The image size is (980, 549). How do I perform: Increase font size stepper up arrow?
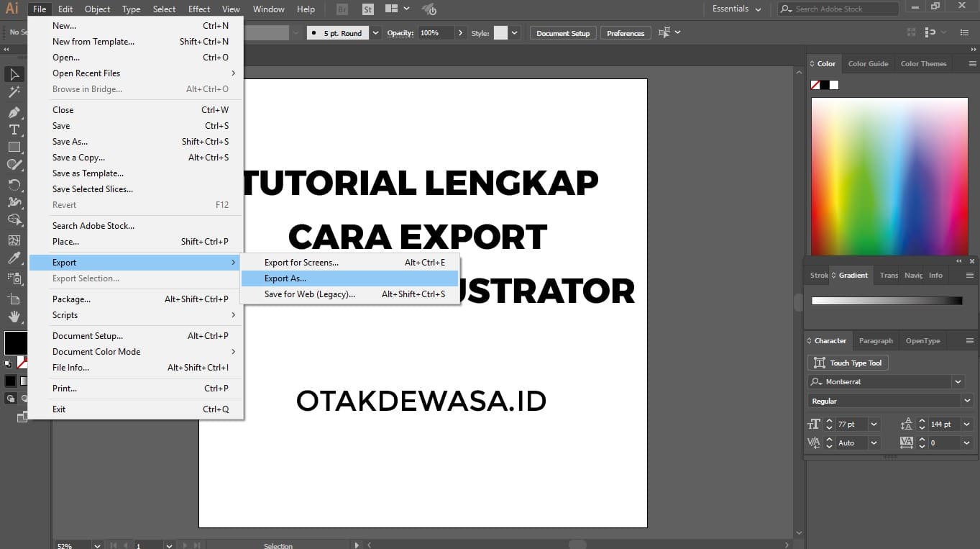click(829, 422)
